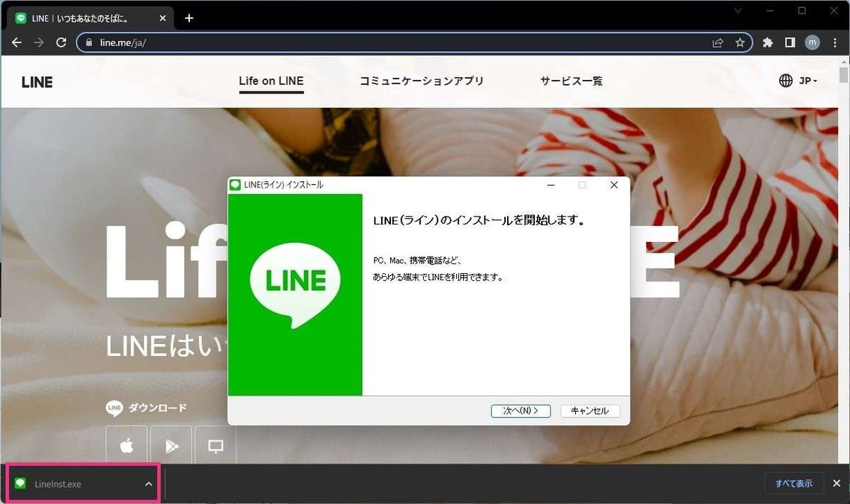Open a new browser tab
Image resolution: width=850 pixels, height=504 pixels.
[x=189, y=18]
